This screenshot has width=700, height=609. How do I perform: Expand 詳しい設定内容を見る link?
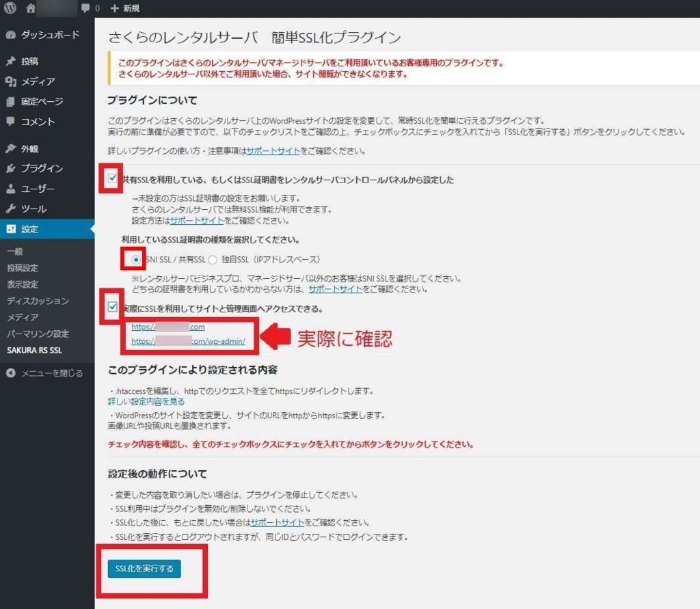(x=146, y=401)
